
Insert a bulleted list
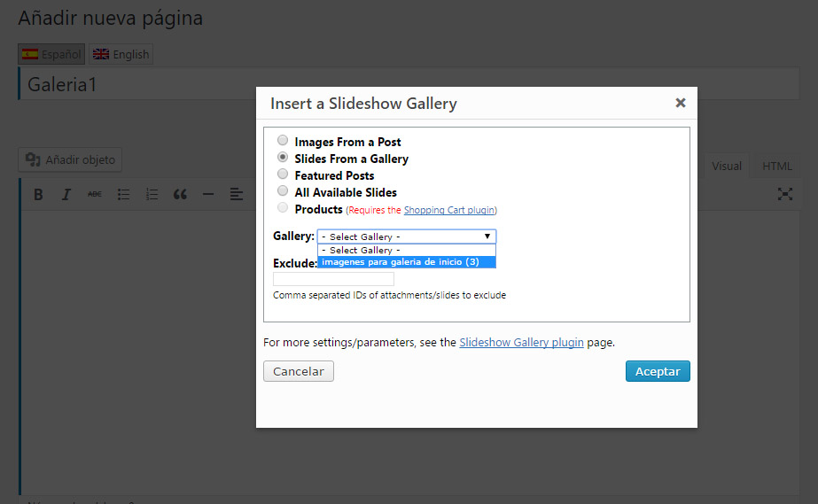(x=123, y=194)
